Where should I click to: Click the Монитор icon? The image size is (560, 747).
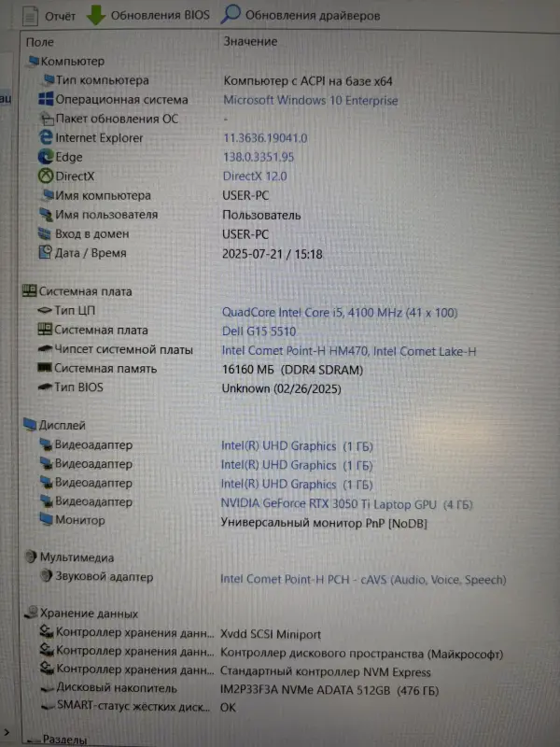pos(46,519)
